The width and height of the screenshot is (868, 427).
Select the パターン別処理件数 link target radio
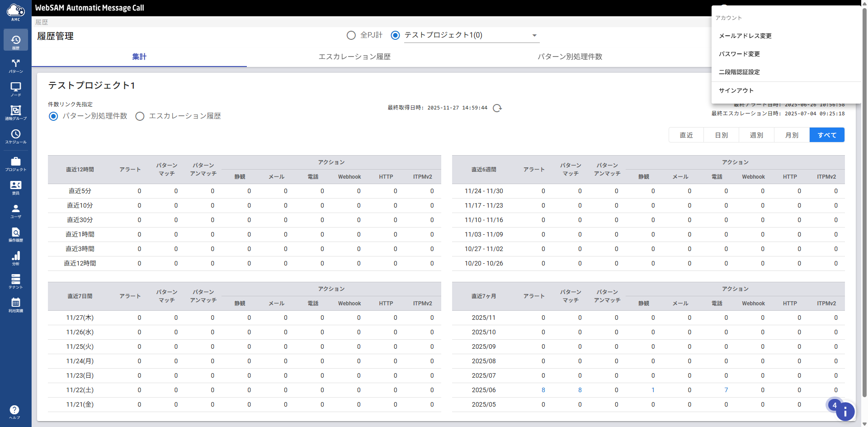point(53,116)
